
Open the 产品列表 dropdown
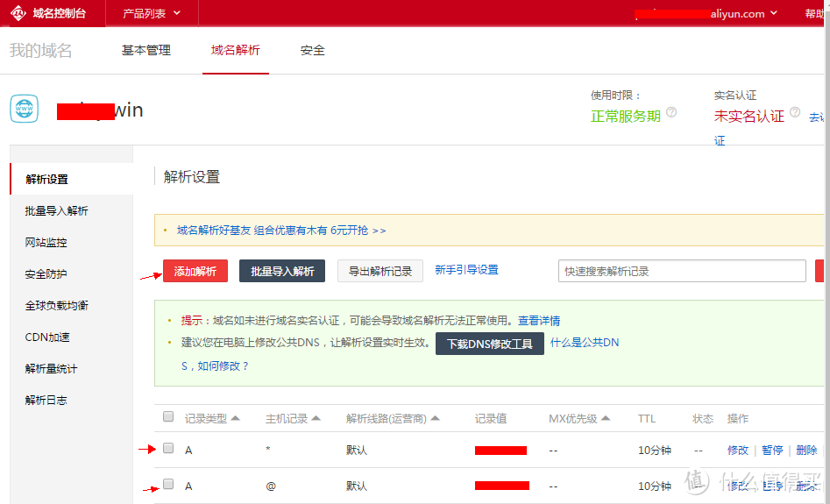pos(152,13)
